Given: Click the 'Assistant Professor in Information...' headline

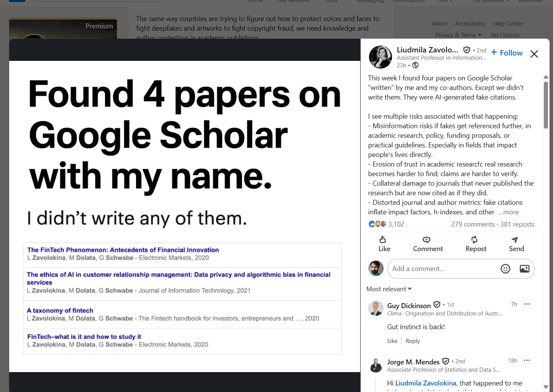Looking at the screenshot, I should [x=441, y=58].
